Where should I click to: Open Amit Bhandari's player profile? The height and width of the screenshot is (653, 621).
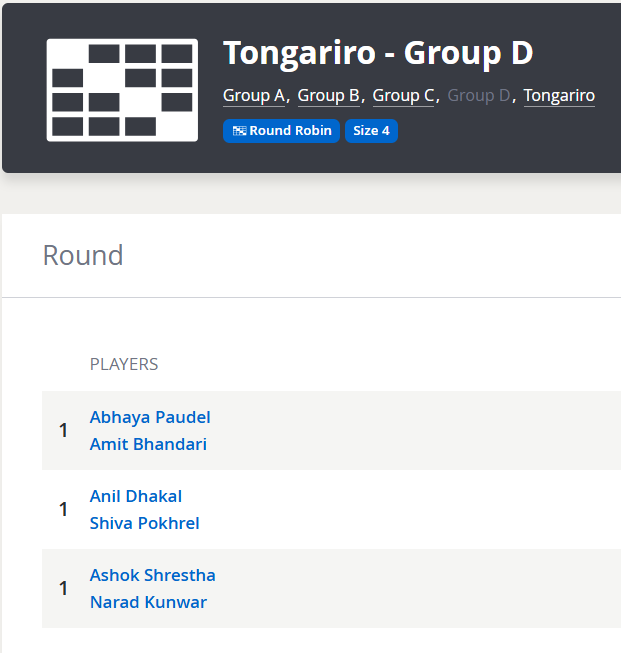pos(148,444)
